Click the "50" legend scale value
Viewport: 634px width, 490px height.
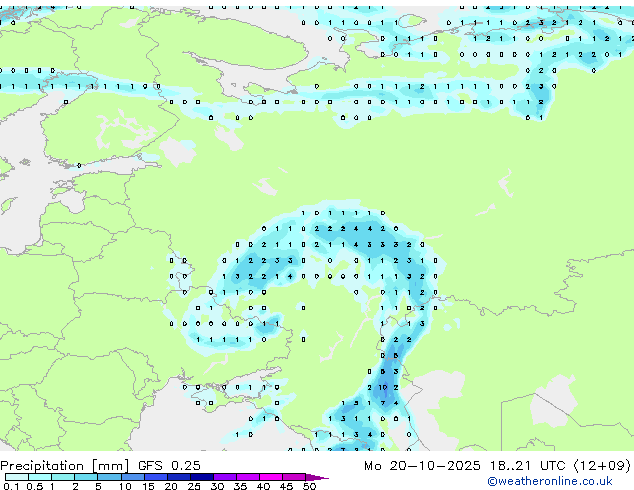[309, 486]
